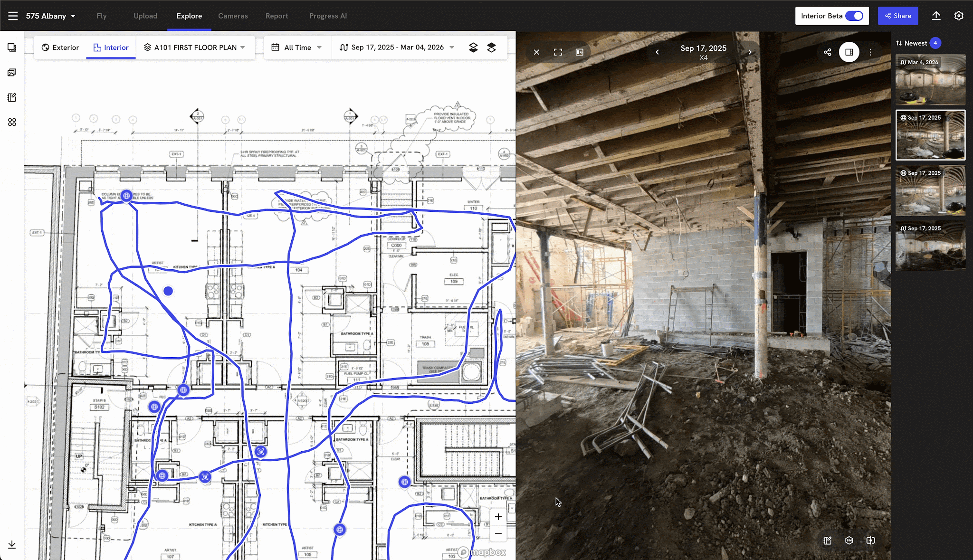Select the notes/markup icon in the left sidebar

click(x=12, y=97)
